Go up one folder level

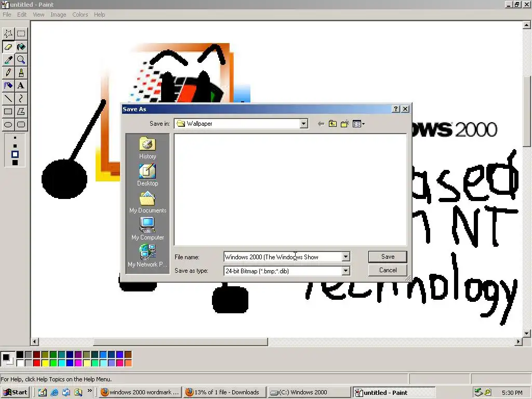(x=332, y=124)
